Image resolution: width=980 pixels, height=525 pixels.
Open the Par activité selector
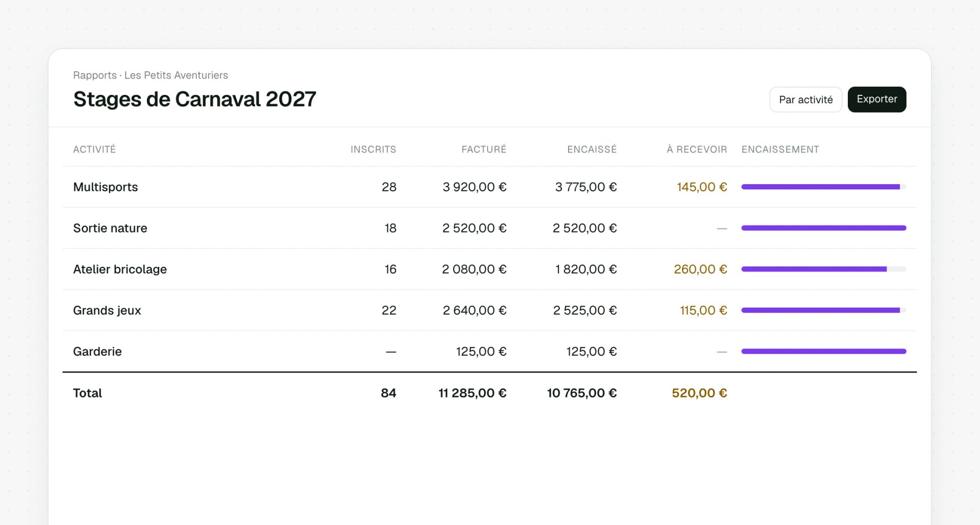point(805,99)
